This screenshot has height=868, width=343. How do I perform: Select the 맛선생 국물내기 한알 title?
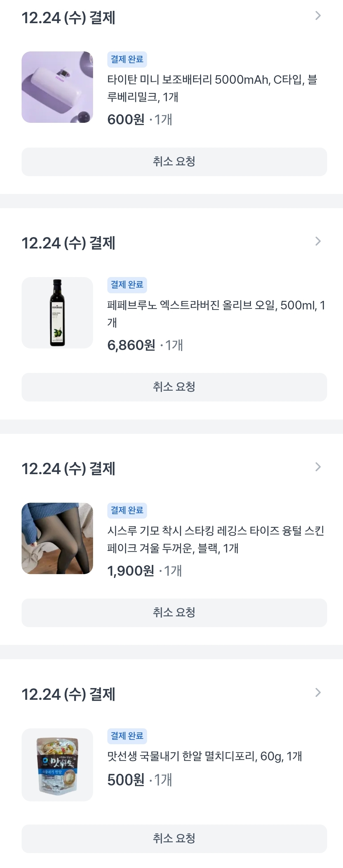coord(205,757)
